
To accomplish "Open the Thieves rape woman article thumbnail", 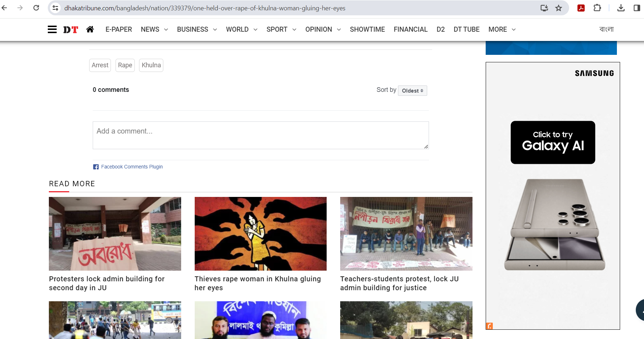I will click(x=260, y=234).
